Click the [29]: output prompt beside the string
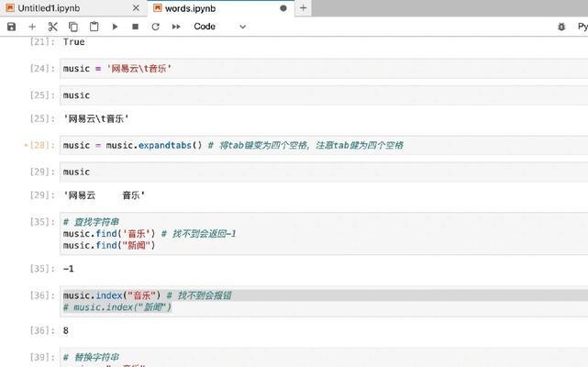 (x=42, y=195)
